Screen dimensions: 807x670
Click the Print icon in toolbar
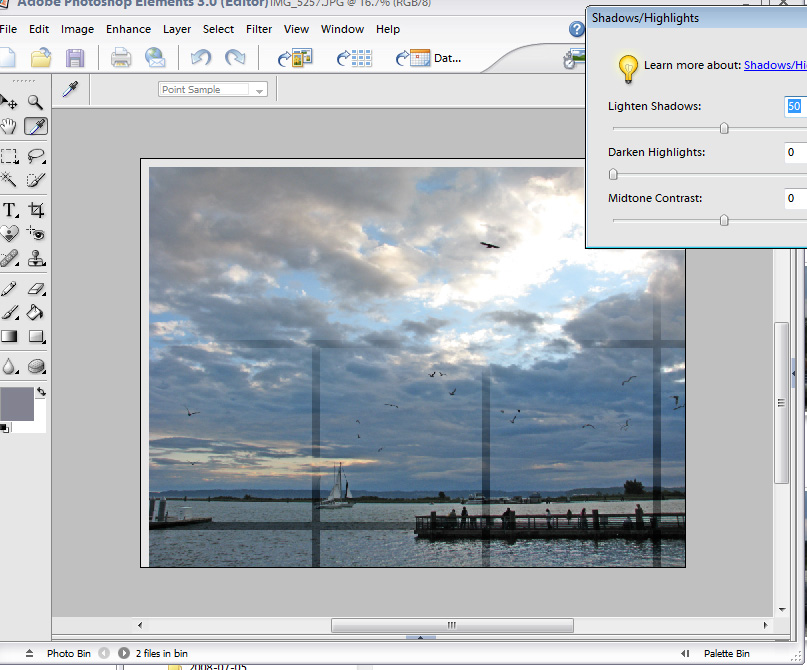point(121,58)
